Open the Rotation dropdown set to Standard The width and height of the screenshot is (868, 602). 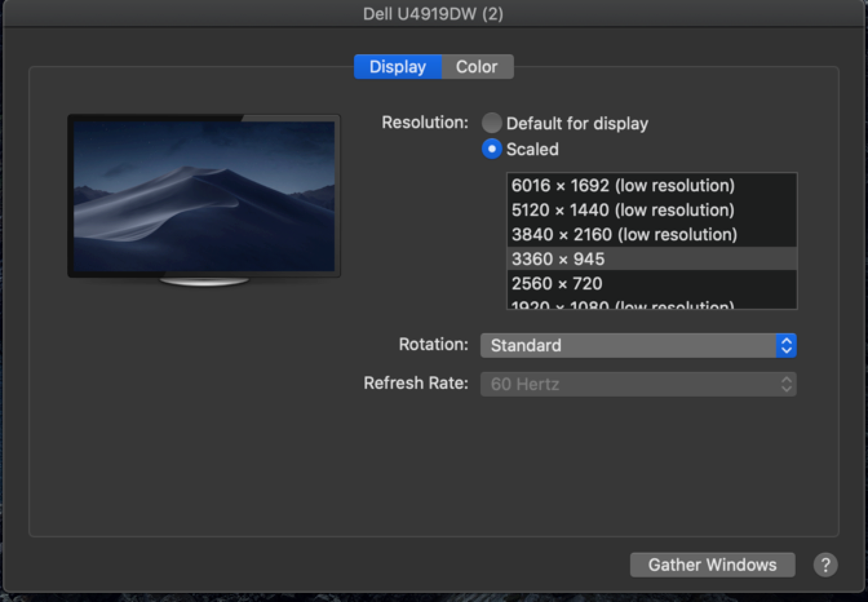[x=638, y=346]
